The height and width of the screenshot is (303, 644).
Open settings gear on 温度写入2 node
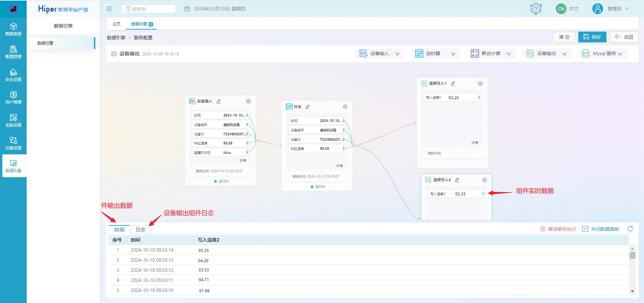click(484, 180)
